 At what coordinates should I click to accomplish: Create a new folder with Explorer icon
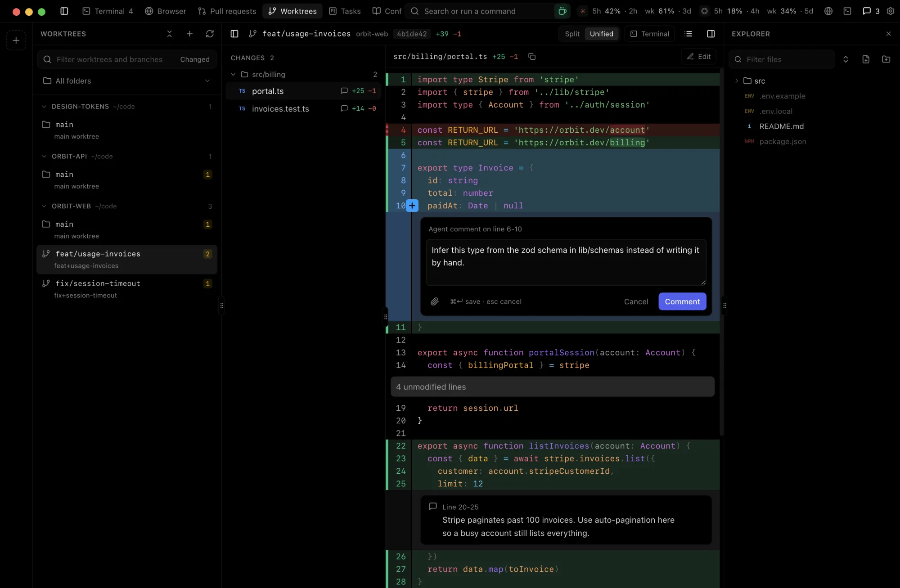pos(886,59)
